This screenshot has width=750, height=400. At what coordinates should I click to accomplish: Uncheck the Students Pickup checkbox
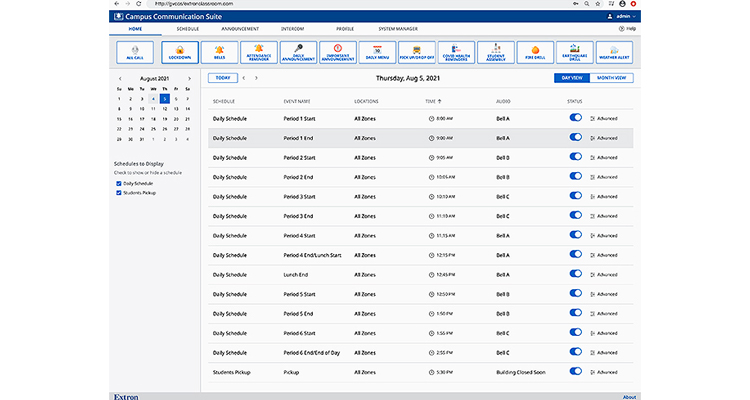pyautogui.click(x=119, y=193)
